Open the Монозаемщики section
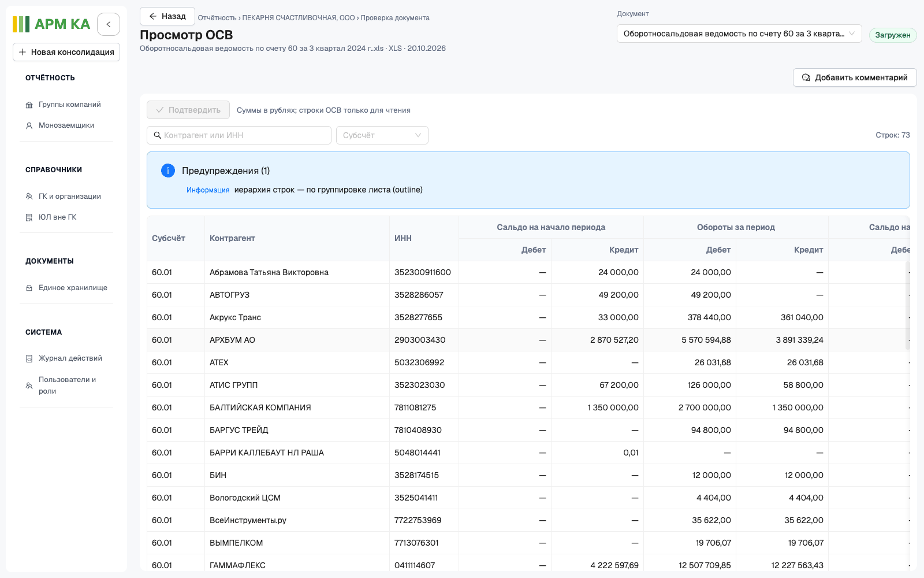The height and width of the screenshot is (578, 924). [x=66, y=125]
